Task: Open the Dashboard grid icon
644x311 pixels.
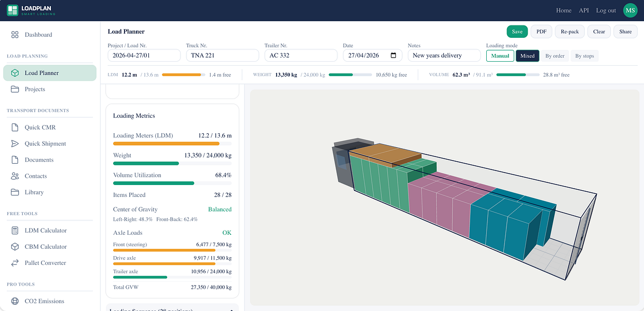Action: point(15,35)
